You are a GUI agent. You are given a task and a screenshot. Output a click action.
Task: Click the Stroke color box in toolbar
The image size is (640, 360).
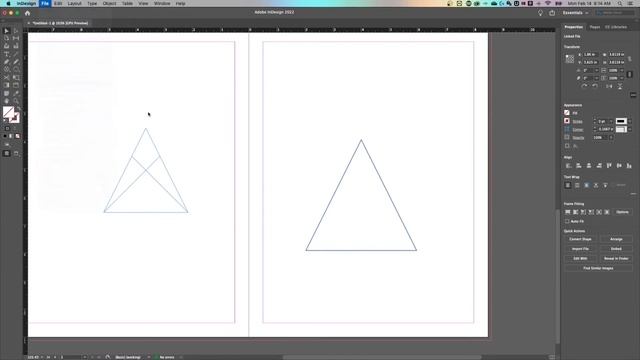coord(15,118)
